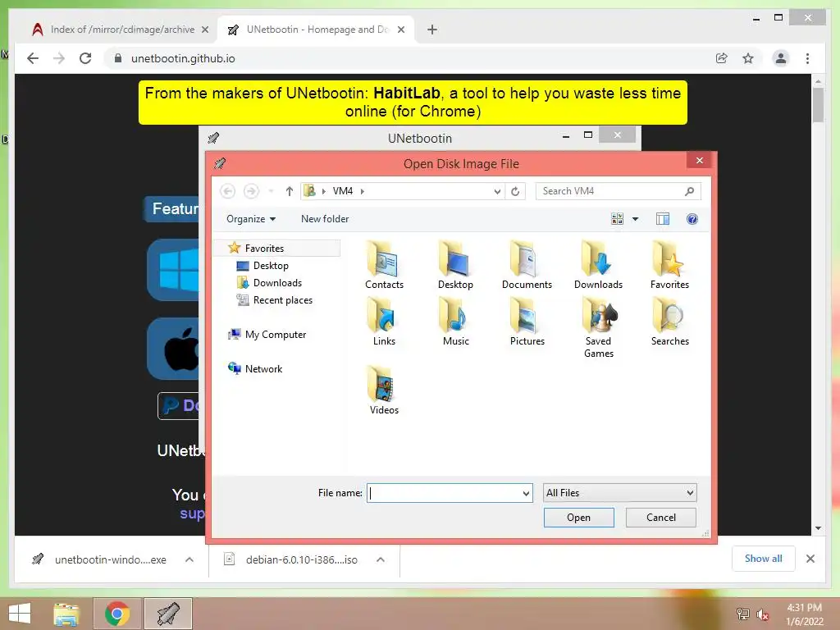Open the unetbootin exe download options chevron
The height and width of the screenshot is (630, 840).
pos(189,559)
